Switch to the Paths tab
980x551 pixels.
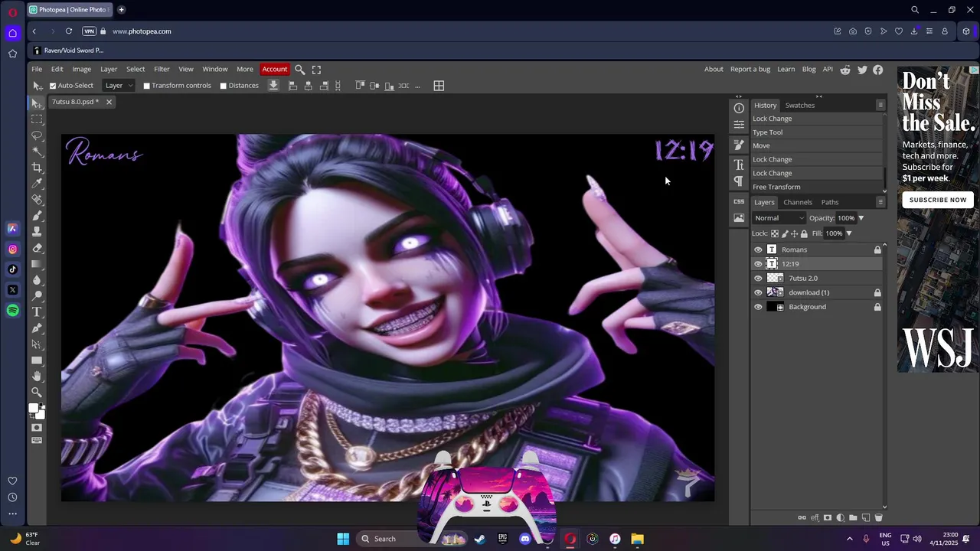point(830,202)
